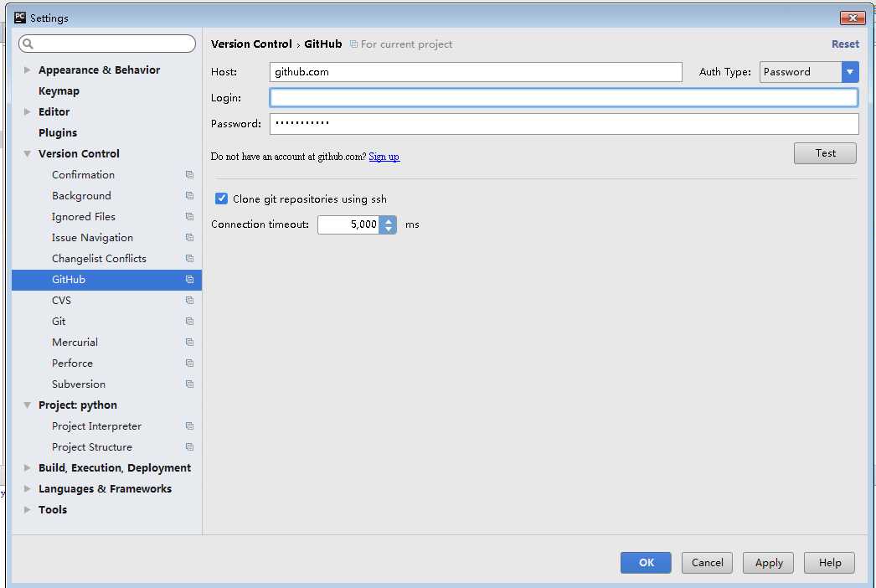Select Mercurial settings
Screen dimensions: 876x588
click(x=75, y=342)
